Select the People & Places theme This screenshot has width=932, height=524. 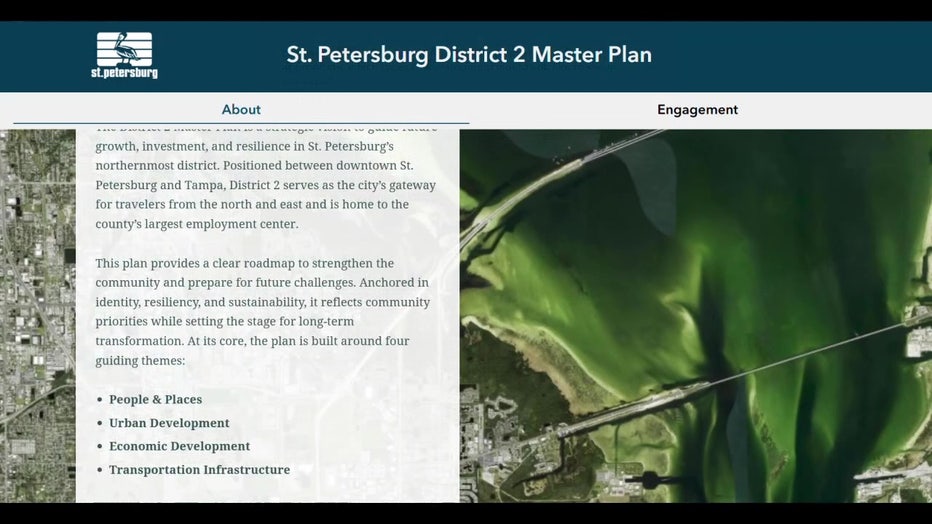pyautogui.click(x=155, y=400)
